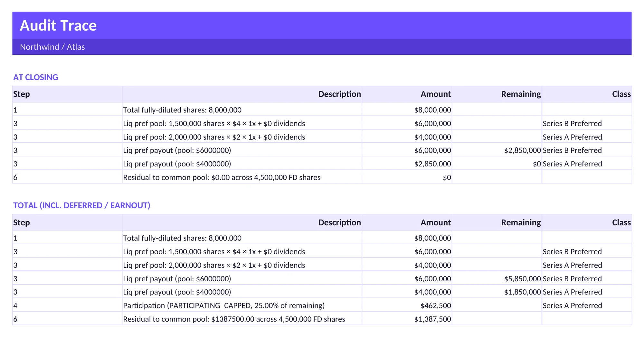
Task: Click the "Participation (PARTICIPATING_CAPPED, 25.00% of remaining)" description
Action: pos(224,305)
